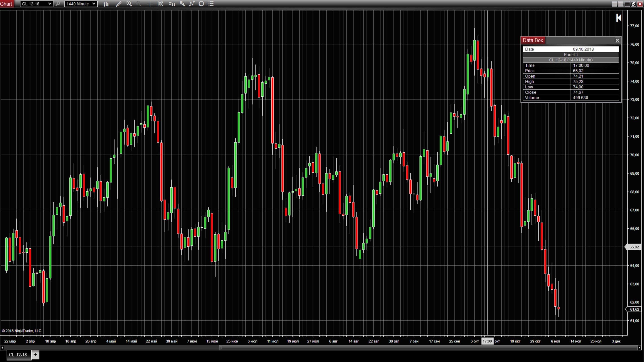The height and width of the screenshot is (362, 644).
Task: Click the instrument search magnifier icon
Action: (x=58, y=4)
